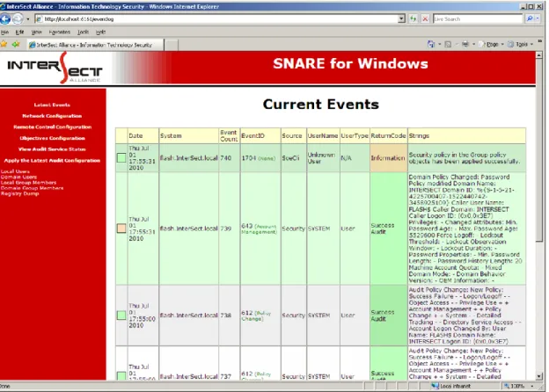Screen dimensions: 549x392
Task: Click the vertical scrollbar thumb
Action: pos(539,150)
